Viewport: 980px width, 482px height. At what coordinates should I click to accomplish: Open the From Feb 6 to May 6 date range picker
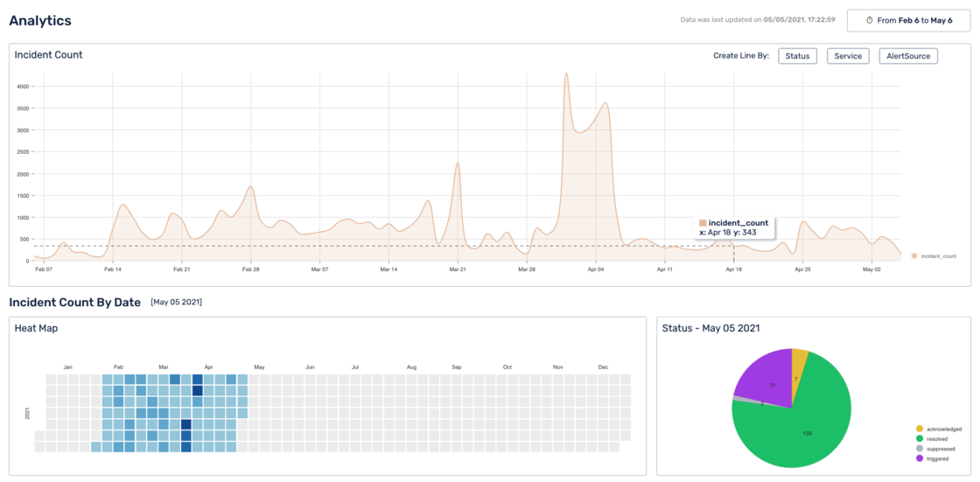[x=909, y=21]
